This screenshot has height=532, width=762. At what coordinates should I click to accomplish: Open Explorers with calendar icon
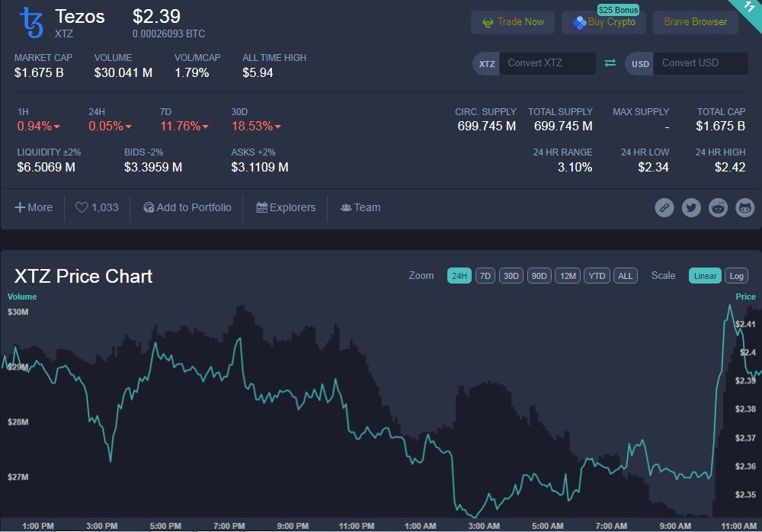286,207
